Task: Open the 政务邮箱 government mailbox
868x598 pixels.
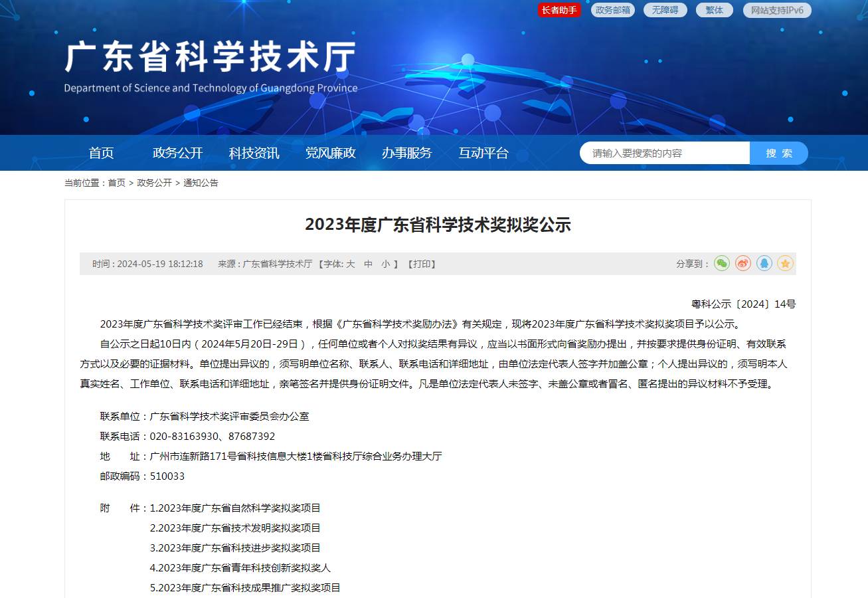Action: [x=612, y=10]
